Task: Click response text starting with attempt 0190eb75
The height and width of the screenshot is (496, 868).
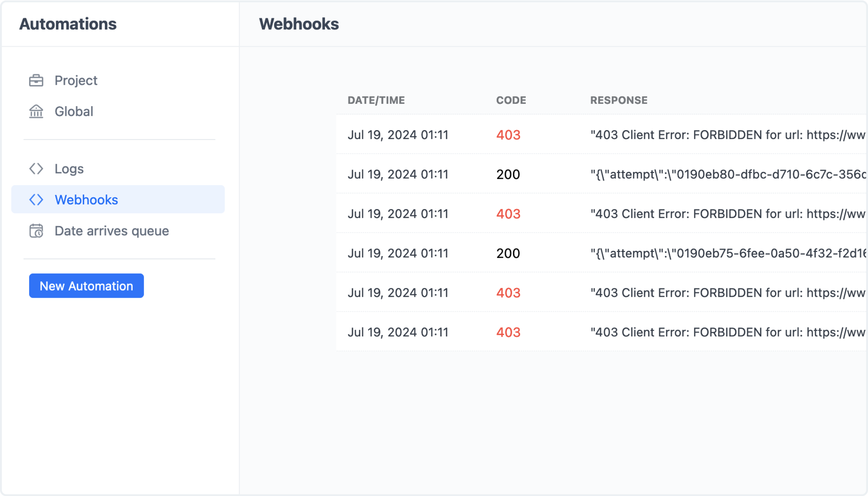Action: tap(728, 253)
